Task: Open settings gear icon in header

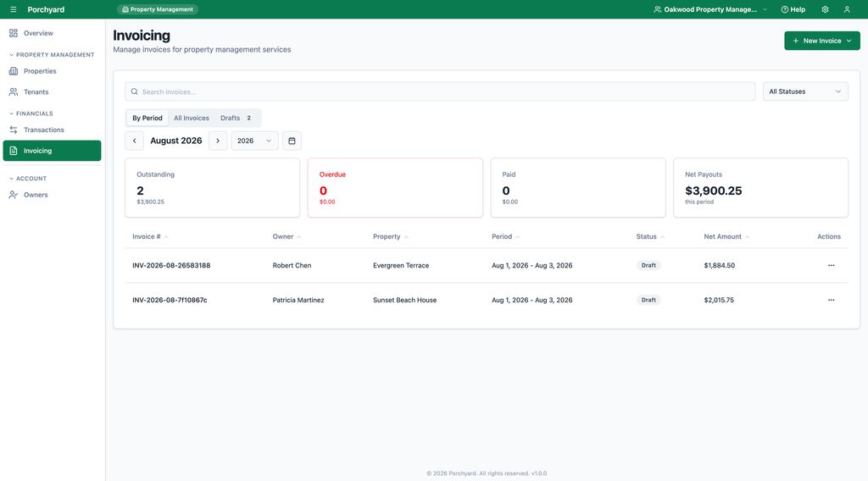Action: (x=825, y=9)
